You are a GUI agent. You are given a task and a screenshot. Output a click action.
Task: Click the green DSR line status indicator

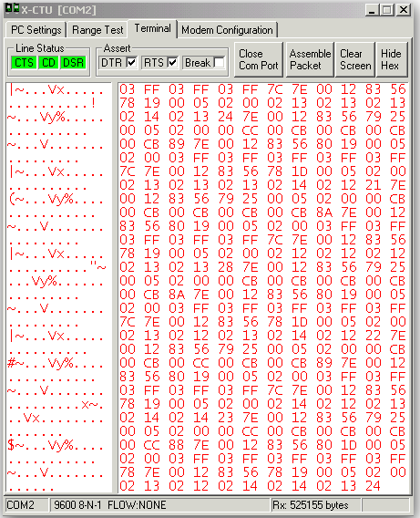click(x=73, y=63)
